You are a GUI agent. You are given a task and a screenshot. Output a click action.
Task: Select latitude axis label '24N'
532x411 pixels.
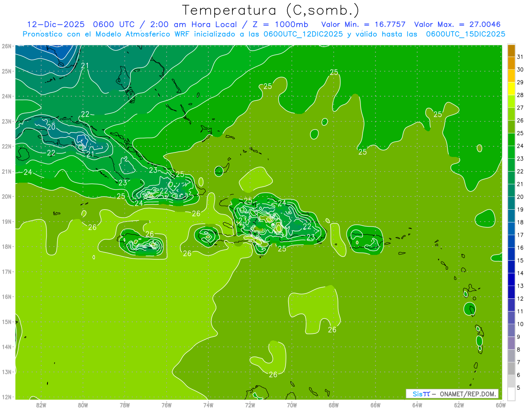[7, 96]
